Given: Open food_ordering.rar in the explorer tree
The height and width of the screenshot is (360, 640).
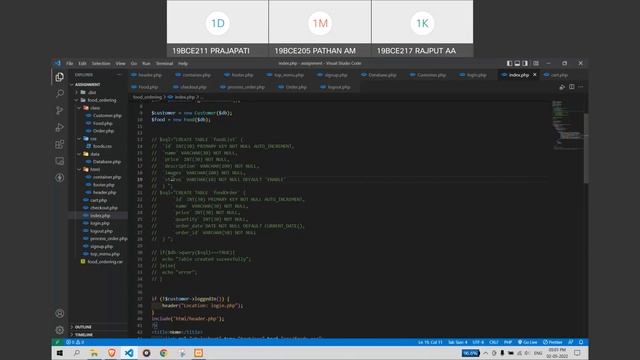Looking at the screenshot, I should (104, 262).
